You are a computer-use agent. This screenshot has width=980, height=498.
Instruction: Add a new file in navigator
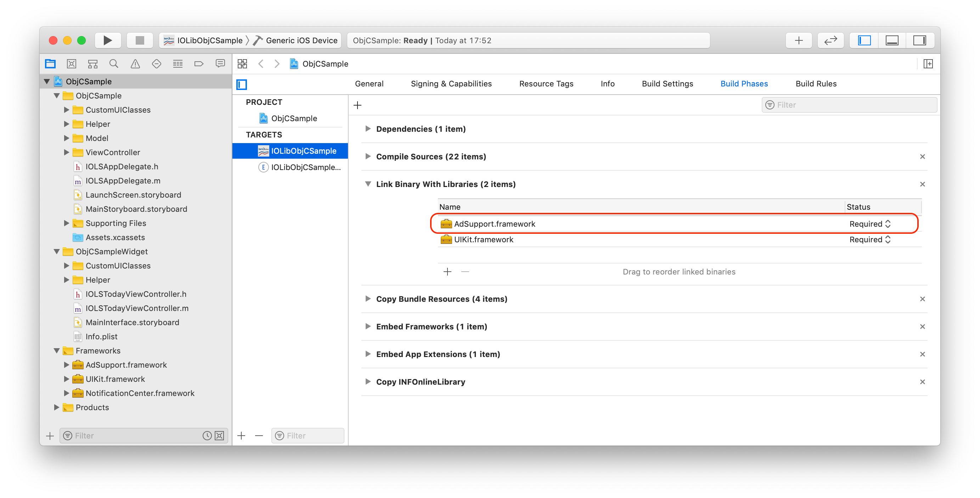coord(50,436)
